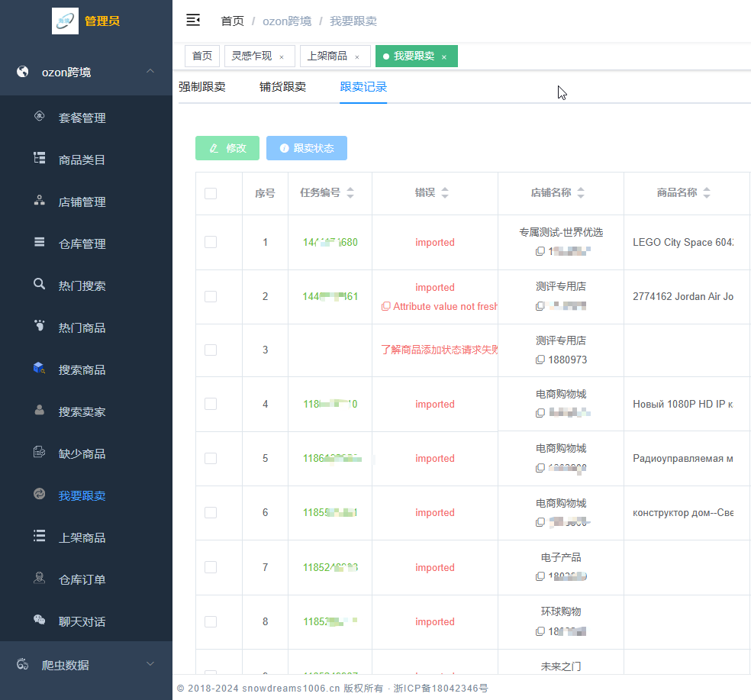This screenshot has height=700, width=751.
Task: Collapse the sidebar with the hamburger icon
Action: [x=193, y=21]
